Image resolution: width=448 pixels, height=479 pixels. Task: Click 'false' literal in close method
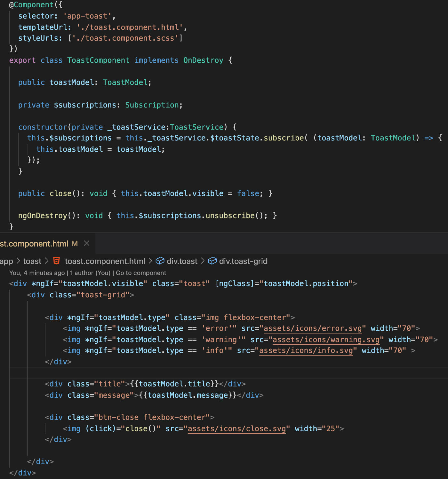[x=248, y=193]
